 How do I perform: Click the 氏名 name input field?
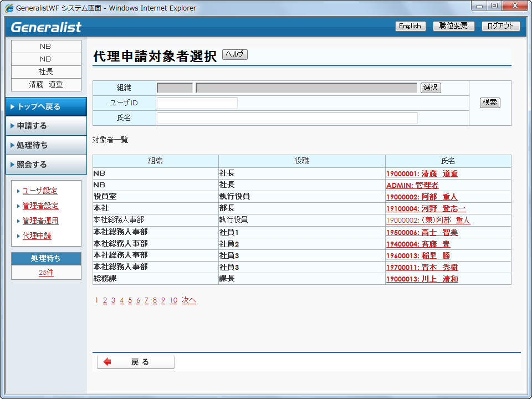[287, 118]
